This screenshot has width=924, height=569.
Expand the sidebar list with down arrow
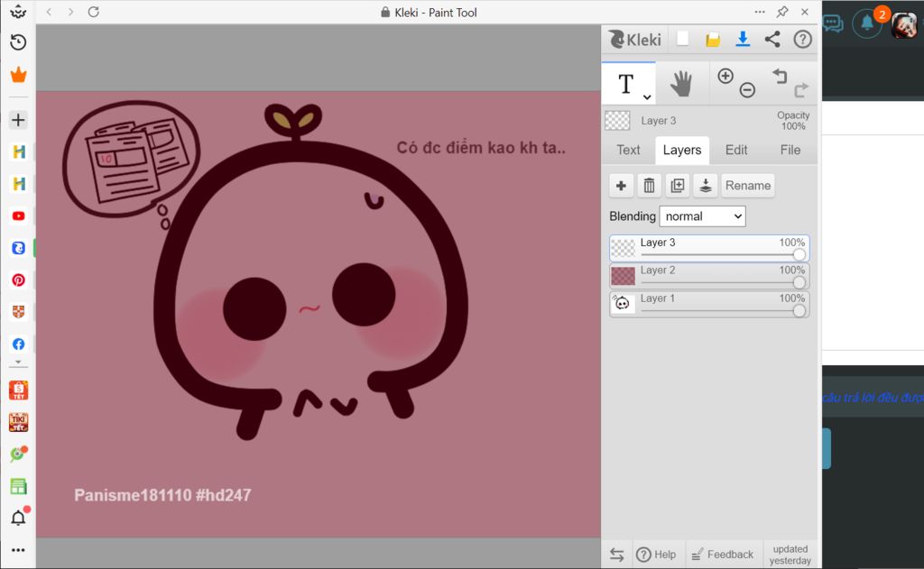tap(18, 363)
